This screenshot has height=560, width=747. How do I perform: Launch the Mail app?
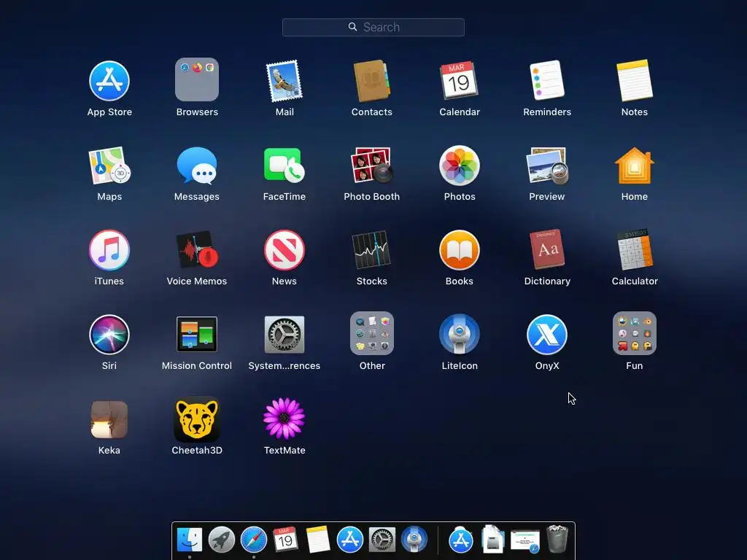(285, 81)
